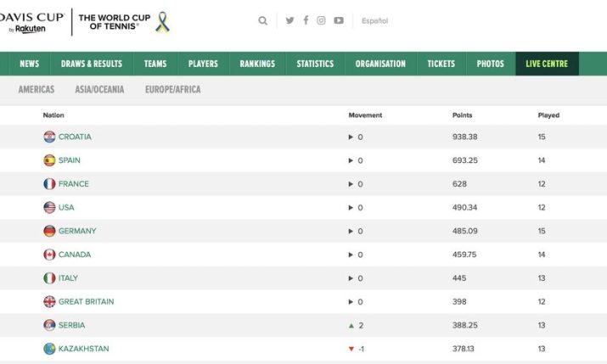Click the Kazakhstan flag icon
The width and height of the screenshot is (607, 364).
coord(49,349)
